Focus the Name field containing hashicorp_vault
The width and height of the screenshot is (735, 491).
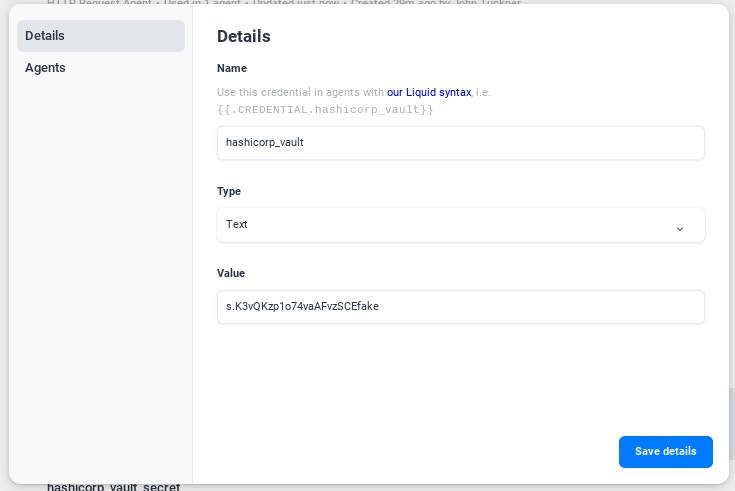(x=460, y=142)
